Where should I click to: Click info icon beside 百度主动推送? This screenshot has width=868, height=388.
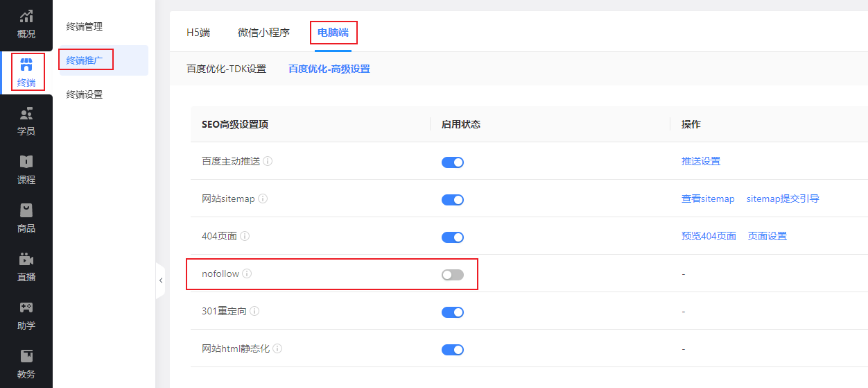coord(268,161)
